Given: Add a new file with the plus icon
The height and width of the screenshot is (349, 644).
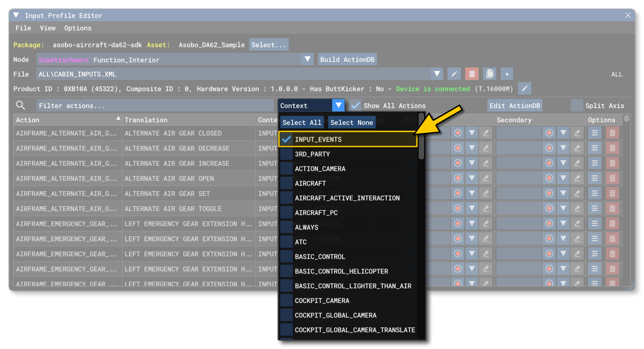Looking at the screenshot, I should coord(507,73).
